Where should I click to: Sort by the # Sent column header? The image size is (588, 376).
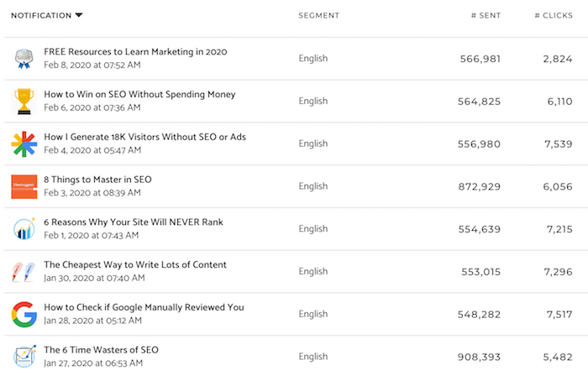point(485,15)
